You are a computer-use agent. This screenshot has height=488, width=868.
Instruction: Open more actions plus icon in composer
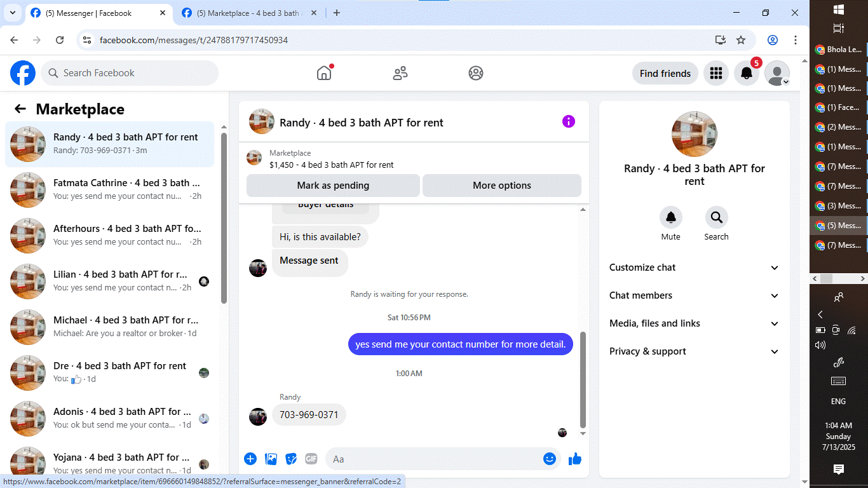coord(250,459)
